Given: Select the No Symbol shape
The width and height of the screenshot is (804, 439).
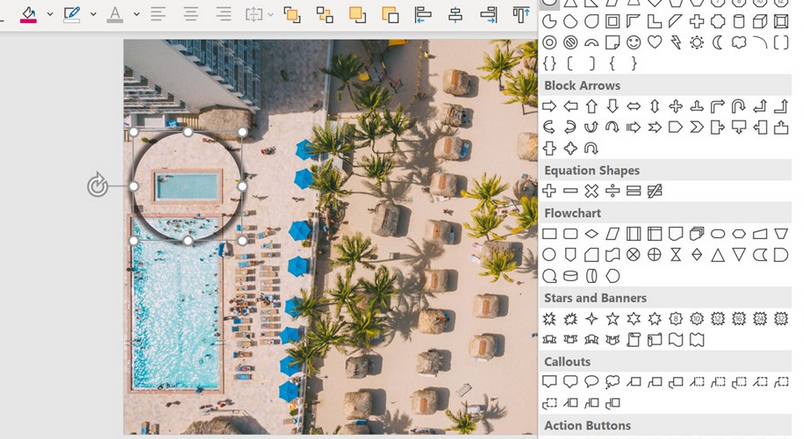Looking at the screenshot, I should (x=570, y=43).
